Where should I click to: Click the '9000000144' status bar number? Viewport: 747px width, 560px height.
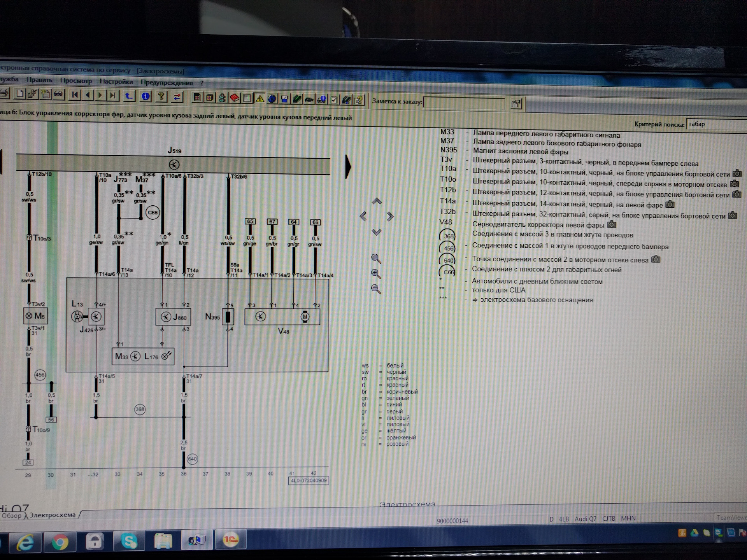[452, 521]
